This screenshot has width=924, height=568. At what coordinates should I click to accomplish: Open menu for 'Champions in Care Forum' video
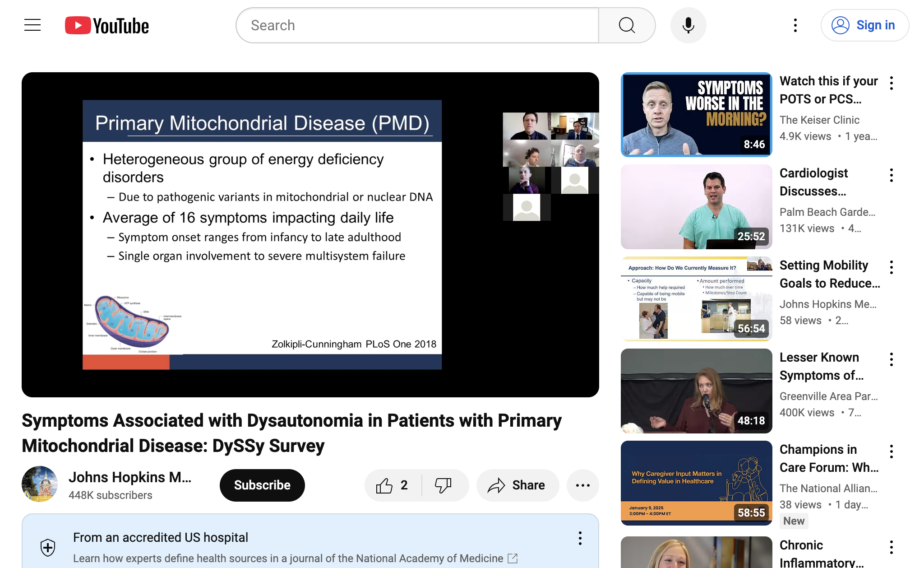pos(892,452)
